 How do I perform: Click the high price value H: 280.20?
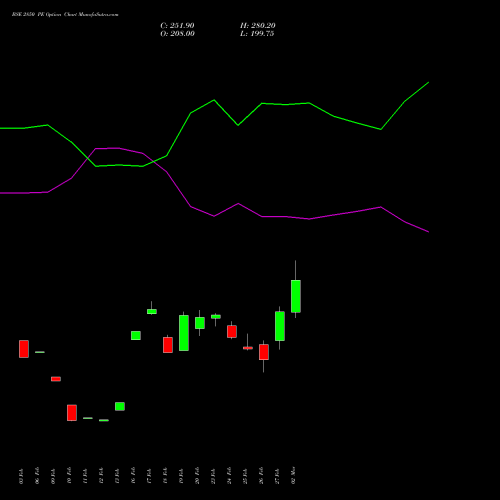pyautogui.click(x=258, y=26)
